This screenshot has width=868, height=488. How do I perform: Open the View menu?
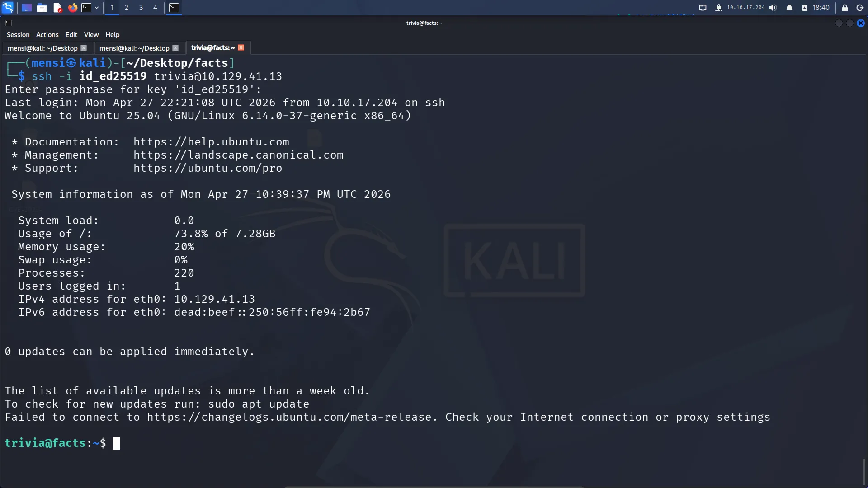pyautogui.click(x=91, y=35)
